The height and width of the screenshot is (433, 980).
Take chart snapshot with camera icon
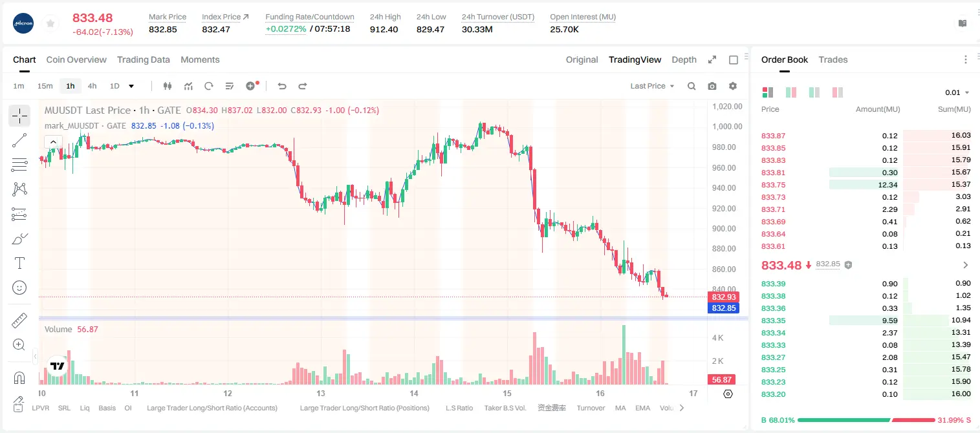click(x=712, y=86)
